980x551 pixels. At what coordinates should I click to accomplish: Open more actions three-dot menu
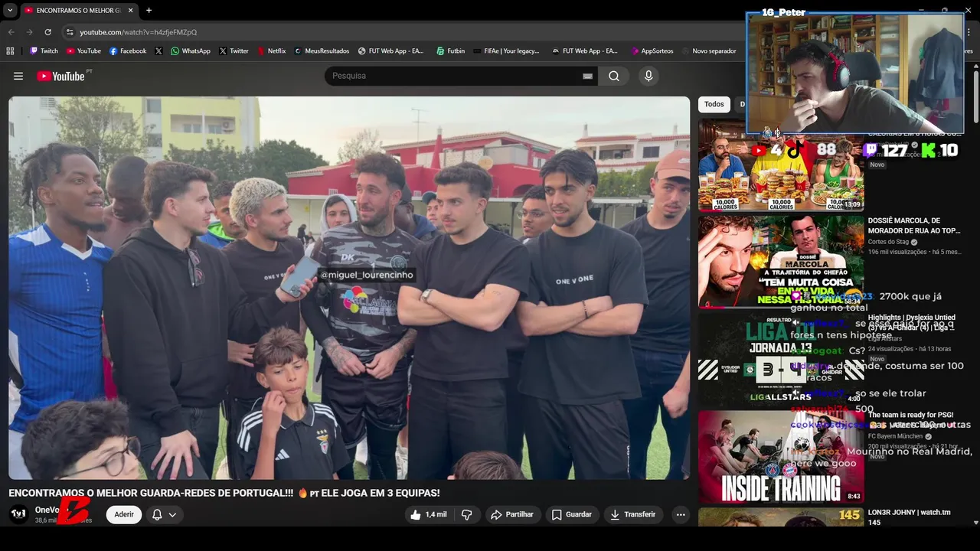coord(681,515)
